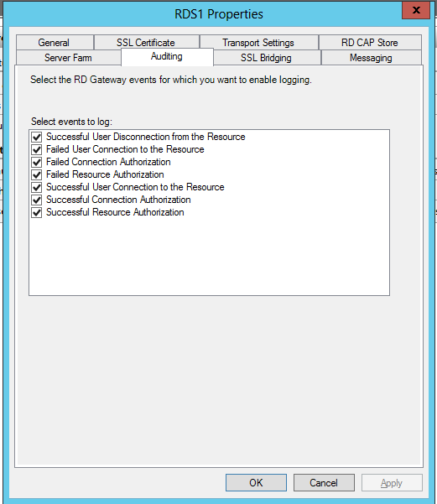Screen dimensions: 437x504
Task: Confirm settings with the OK button
Action: point(256,482)
